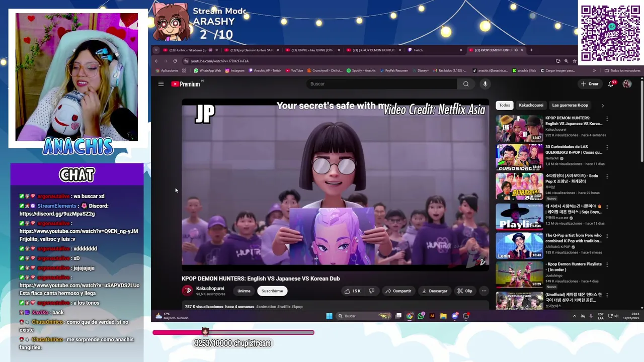Click the #kpop hashtag
This screenshot has height=362, width=644.
click(297, 307)
